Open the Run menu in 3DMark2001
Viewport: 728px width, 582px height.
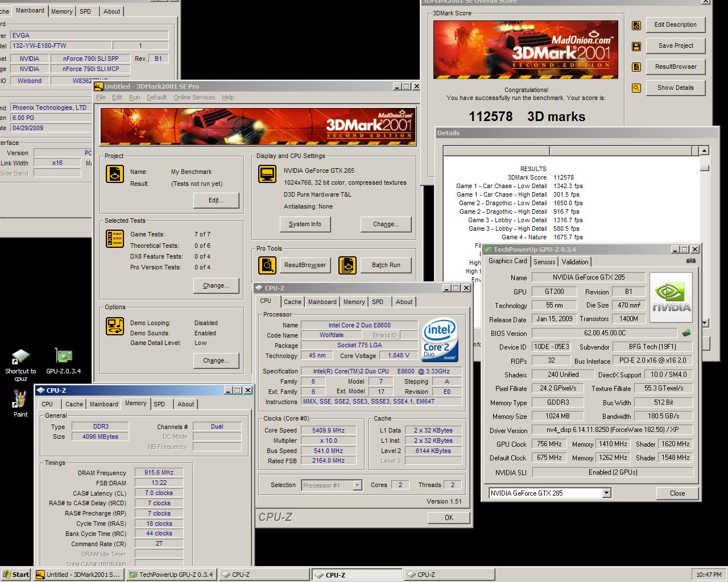(134, 97)
